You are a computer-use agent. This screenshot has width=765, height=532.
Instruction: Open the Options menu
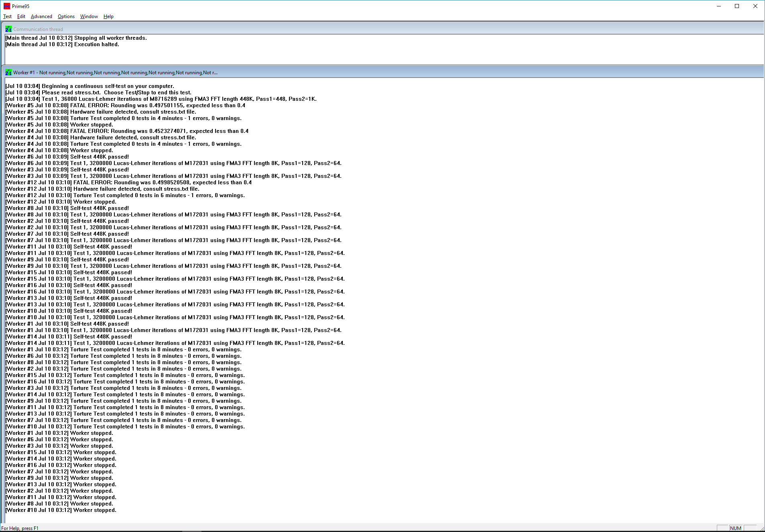point(66,16)
